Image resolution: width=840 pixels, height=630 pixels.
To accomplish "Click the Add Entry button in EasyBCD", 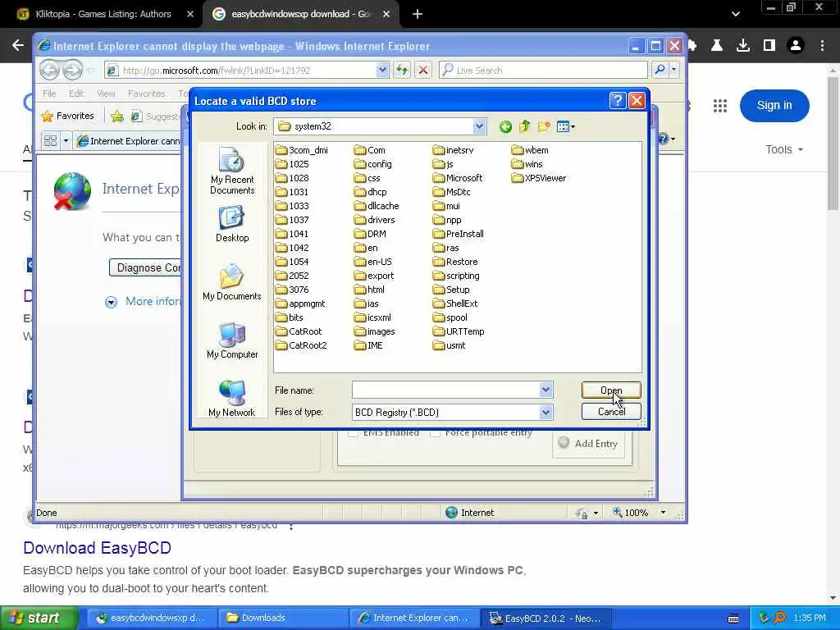I will coord(588,444).
